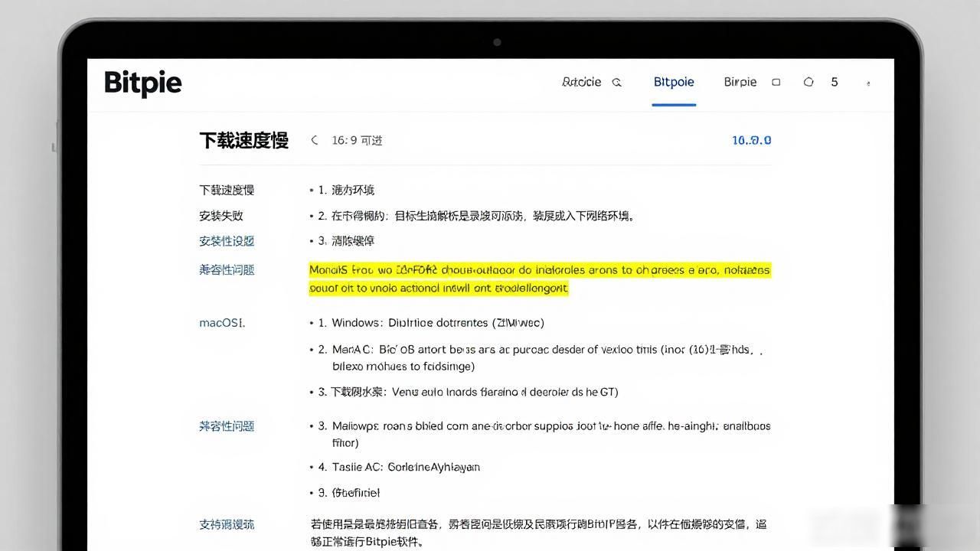Open 兼容性问题 link beside Maliowpe item
The width and height of the screenshot is (980, 551).
click(227, 426)
